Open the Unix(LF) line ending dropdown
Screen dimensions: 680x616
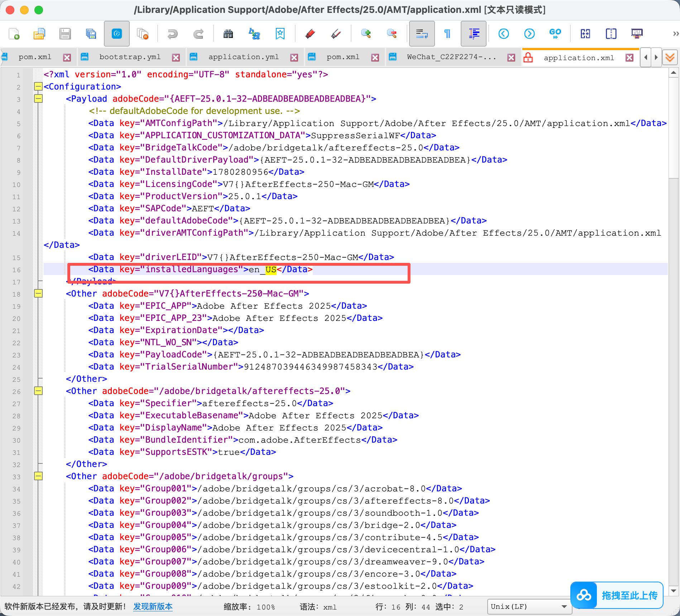point(529,606)
